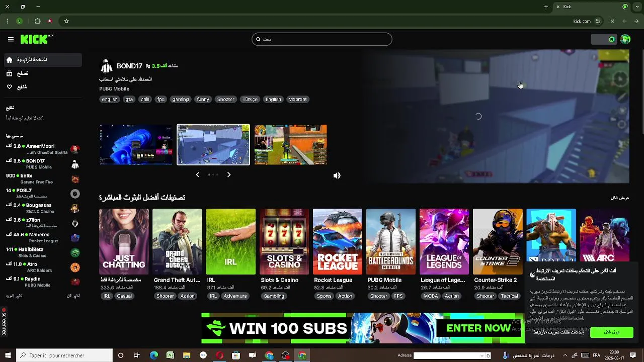Switch to the Kick browser tab
The width and height of the screenshot is (644, 362).
click(591, 7)
